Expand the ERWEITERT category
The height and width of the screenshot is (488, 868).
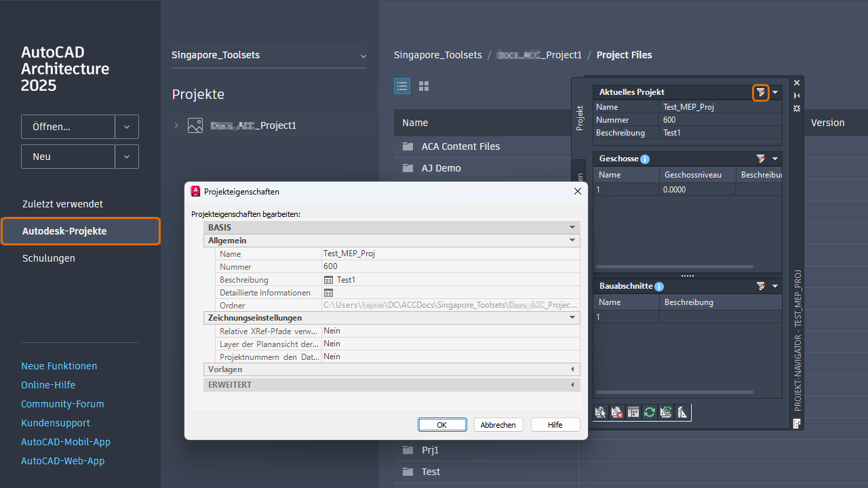coord(572,385)
